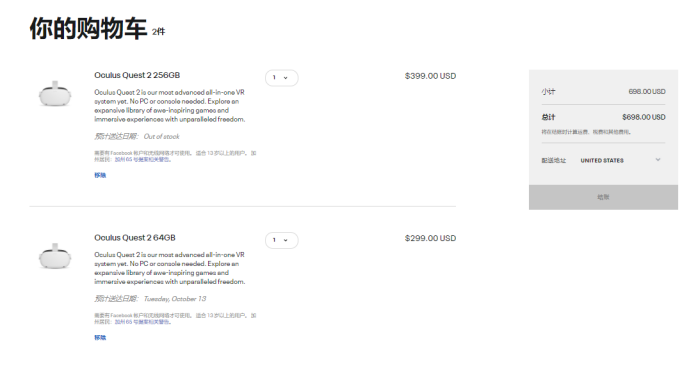Image resolution: width=698 pixels, height=377 pixels.
Task: Click the gray 结账 checkout button
Action: [603, 197]
